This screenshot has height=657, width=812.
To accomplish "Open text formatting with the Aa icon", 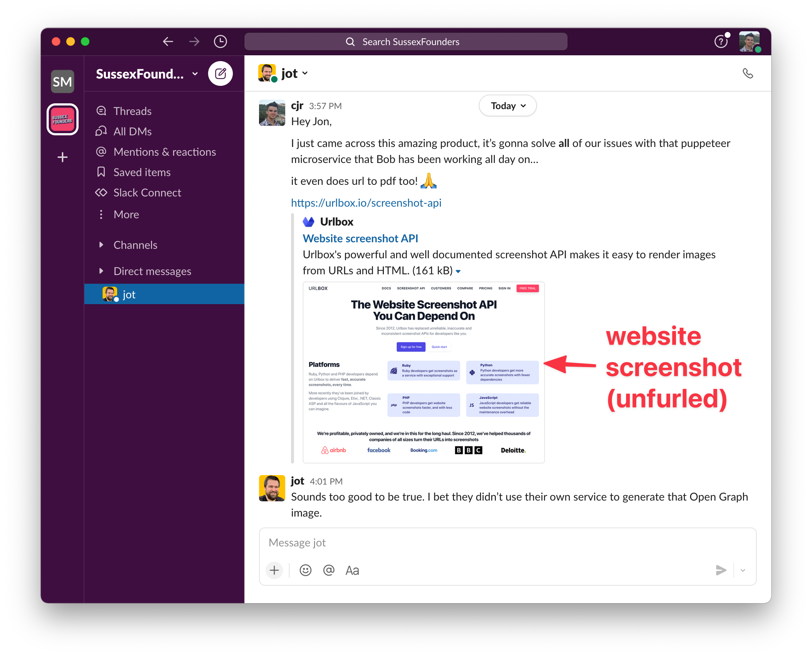I will (352, 570).
